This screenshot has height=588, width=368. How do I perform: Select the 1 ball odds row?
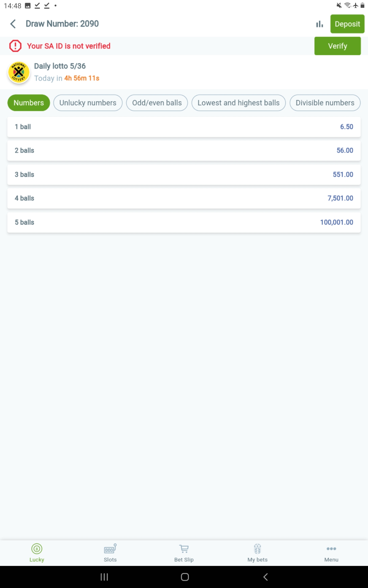pyautogui.click(x=184, y=126)
